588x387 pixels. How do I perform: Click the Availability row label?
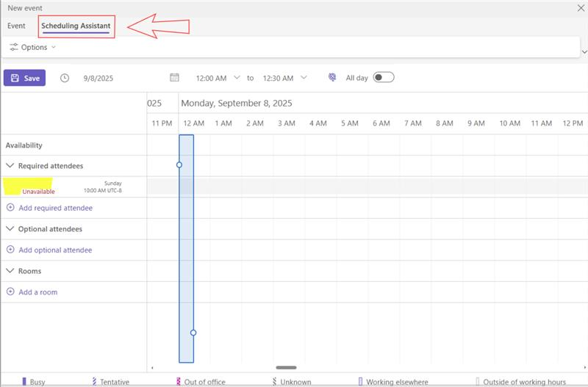24,145
